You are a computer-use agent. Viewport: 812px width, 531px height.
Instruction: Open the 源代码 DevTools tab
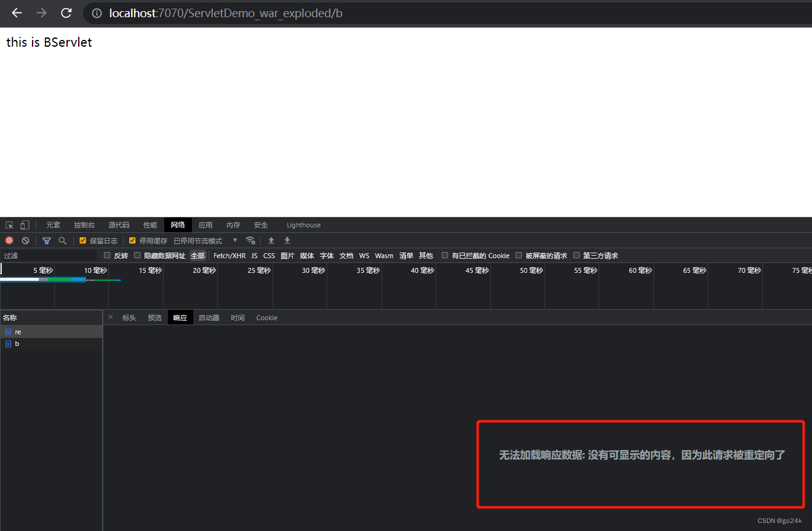[x=119, y=225]
